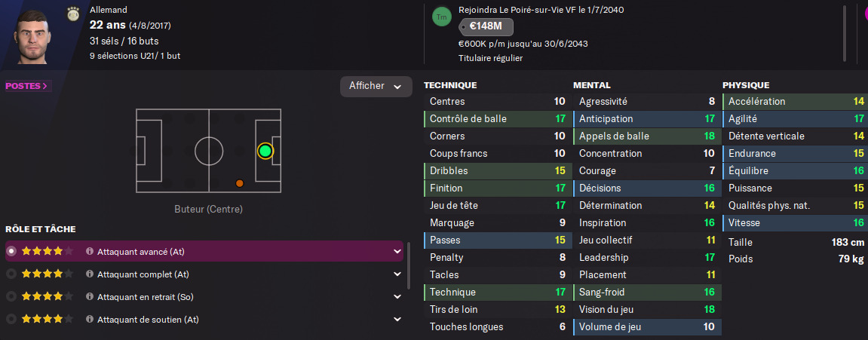This screenshot has height=340, width=868.
Task: Click the TECHNIQUE attributes header
Action: [450, 85]
